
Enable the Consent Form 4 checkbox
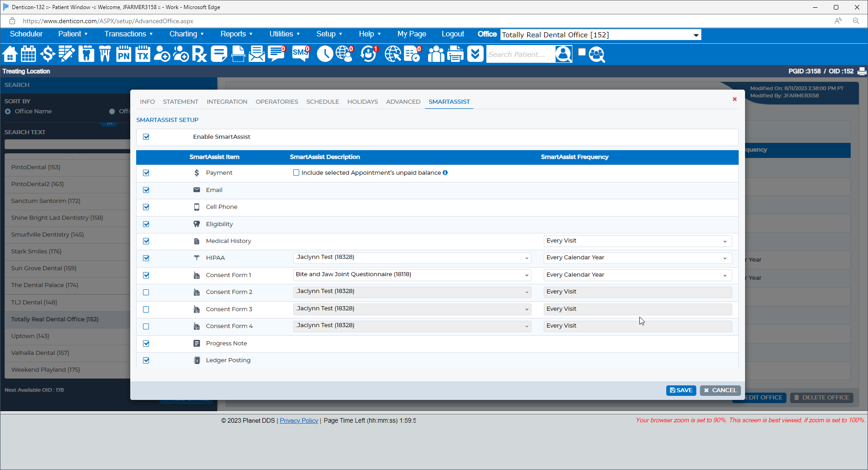click(x=146, y=327)
